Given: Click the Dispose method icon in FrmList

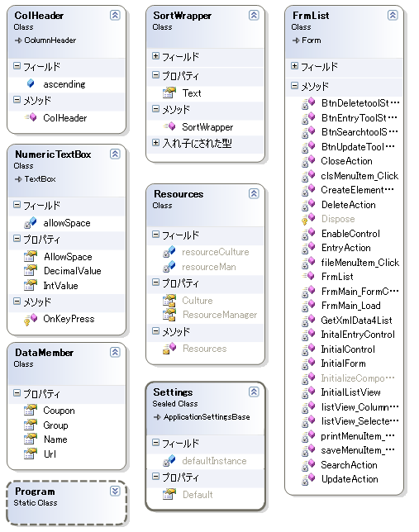Looking at the screenshot, I should click(x=308, y=219).
